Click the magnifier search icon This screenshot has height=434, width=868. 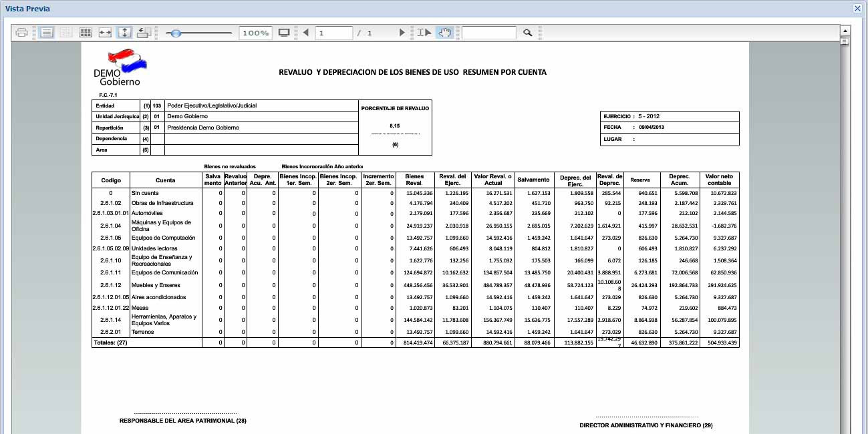(527, 33)
